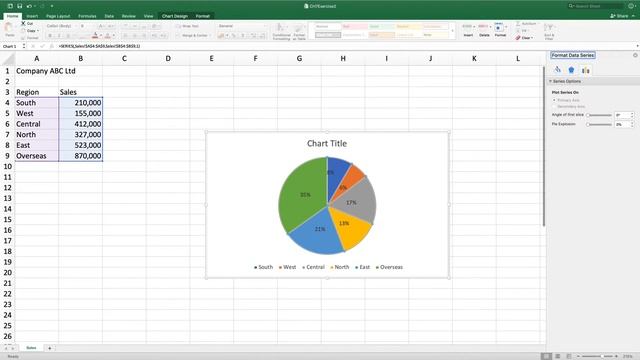The width and height of the screenshot is (640, 360).
Task: Switch to Page Layout view in status bar
Action: point(558,356)
